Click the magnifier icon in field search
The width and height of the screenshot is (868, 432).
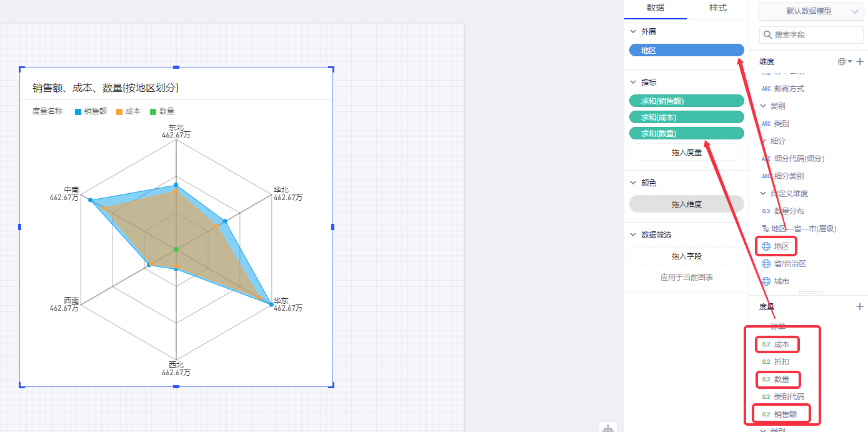pyautogui.click(x=767, y=35)
